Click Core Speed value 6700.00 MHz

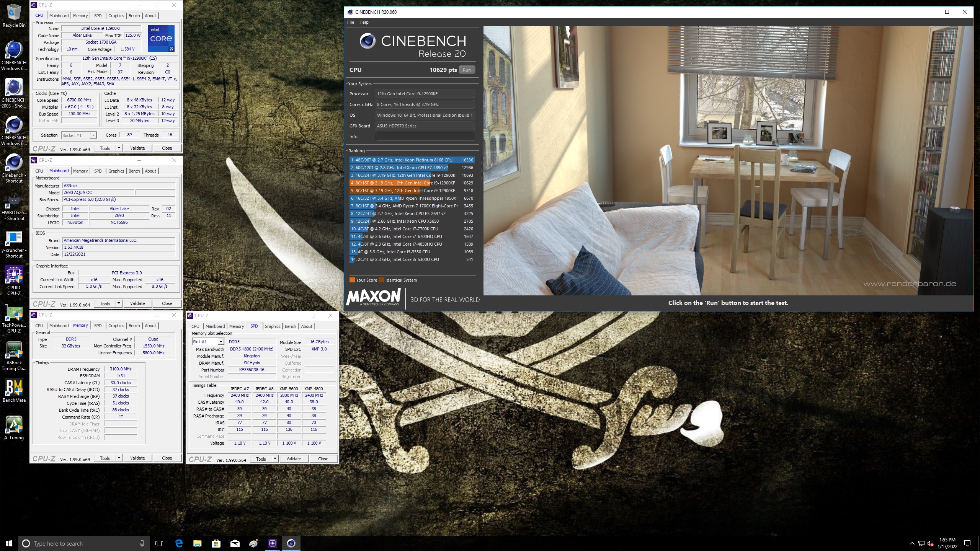point(79,100)
